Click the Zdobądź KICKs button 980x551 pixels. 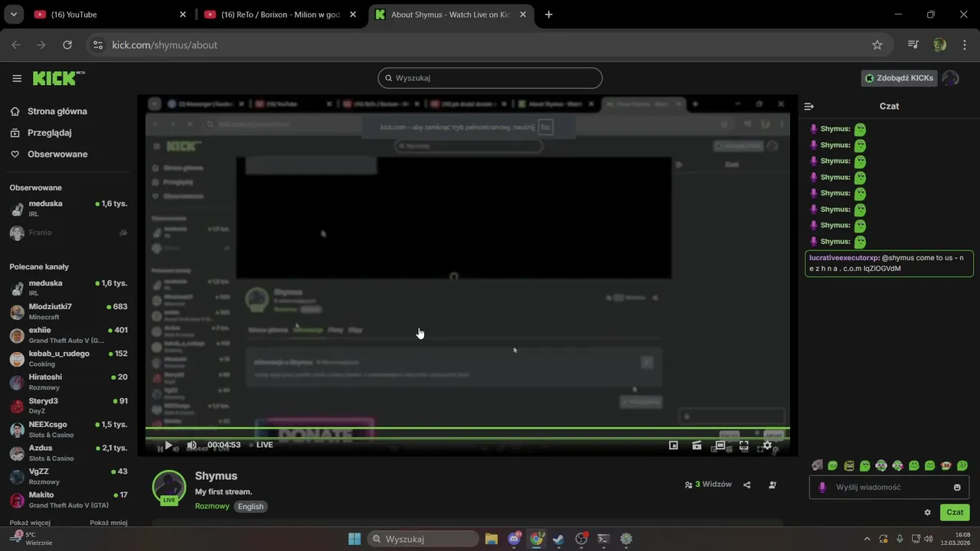tap(899, 78)
